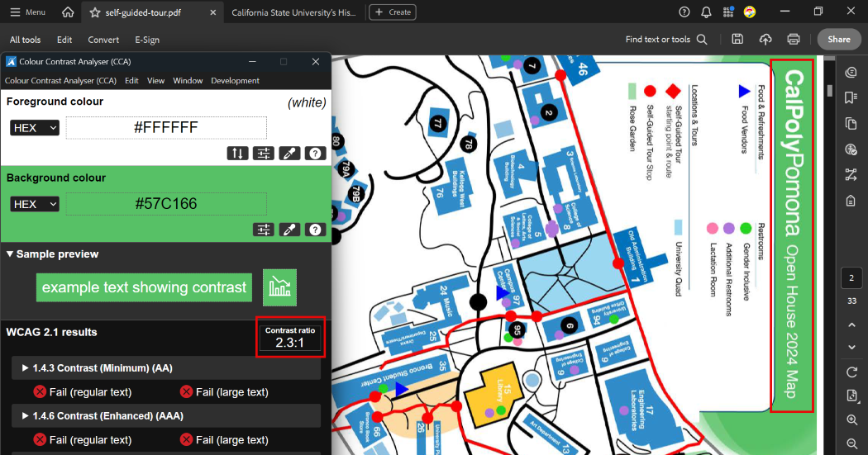
Task: Swap foreground and background colours
Action: [238, 153]
